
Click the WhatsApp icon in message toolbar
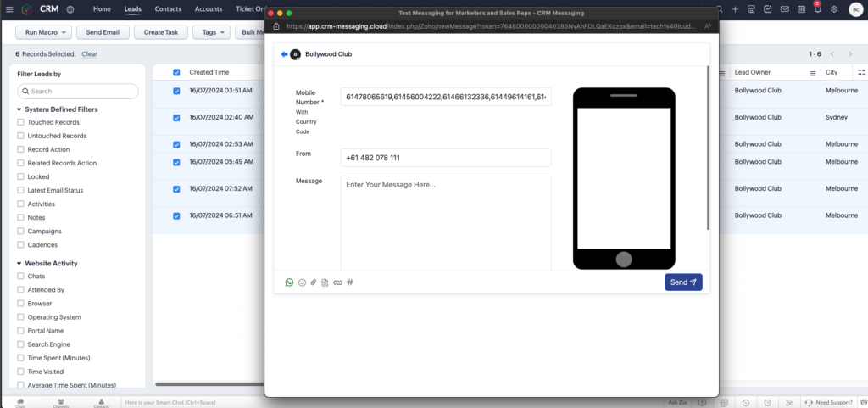[x=289, y=282]
